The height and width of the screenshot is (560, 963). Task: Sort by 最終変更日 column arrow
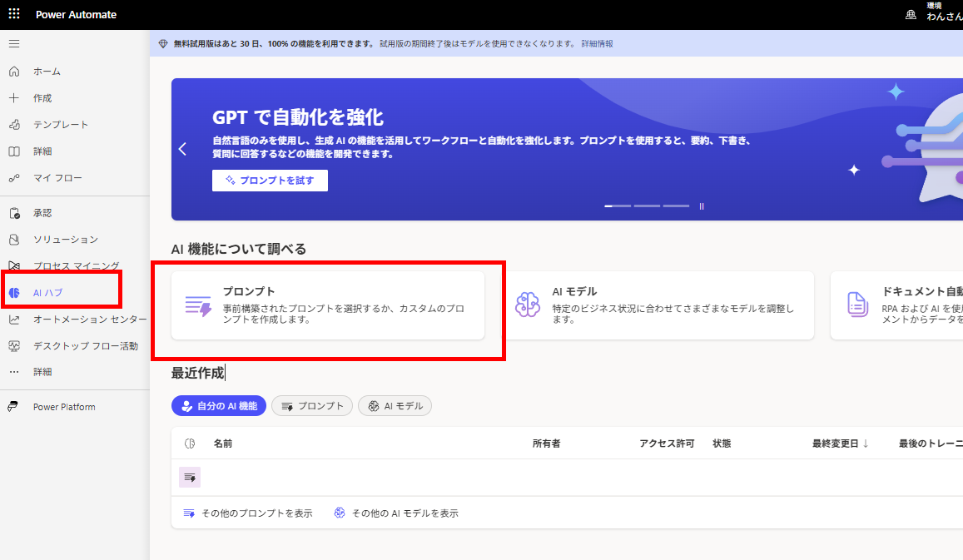(866, 444)
